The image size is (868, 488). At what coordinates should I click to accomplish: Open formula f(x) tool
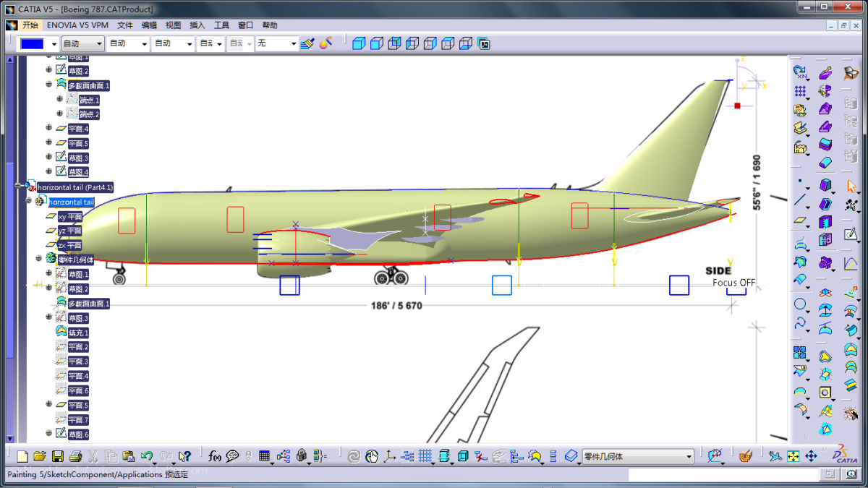[x=214, y=456]
